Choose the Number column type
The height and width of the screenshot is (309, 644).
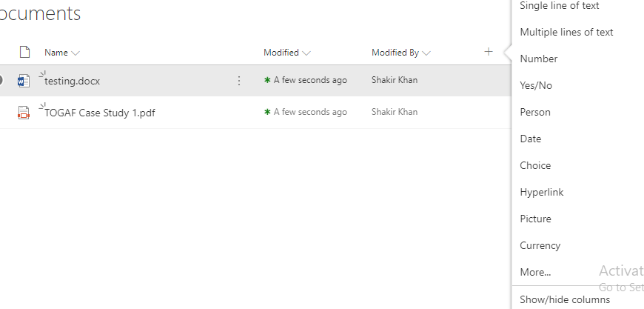pyautogui.click(x=538, y=59)
